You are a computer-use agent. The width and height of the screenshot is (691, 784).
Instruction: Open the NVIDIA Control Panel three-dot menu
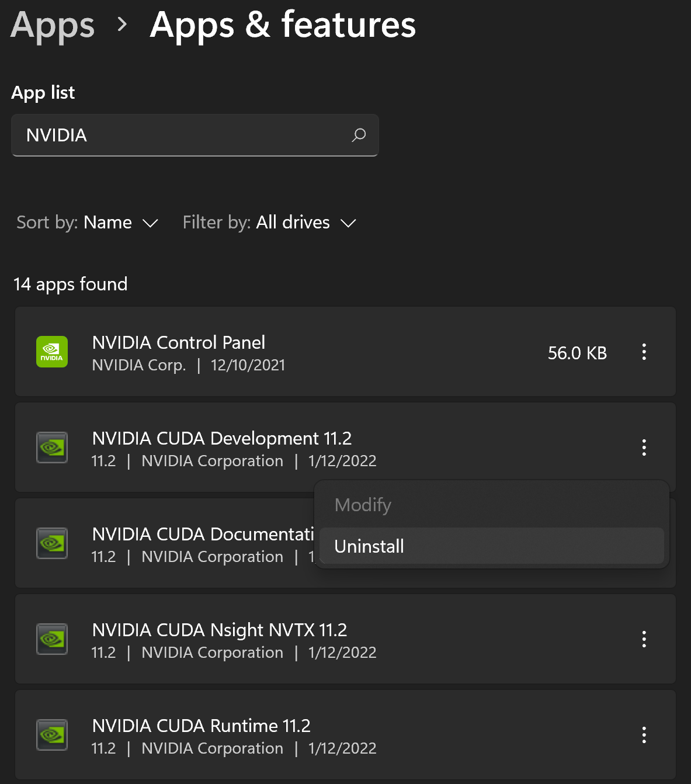(x=644, y=352)
